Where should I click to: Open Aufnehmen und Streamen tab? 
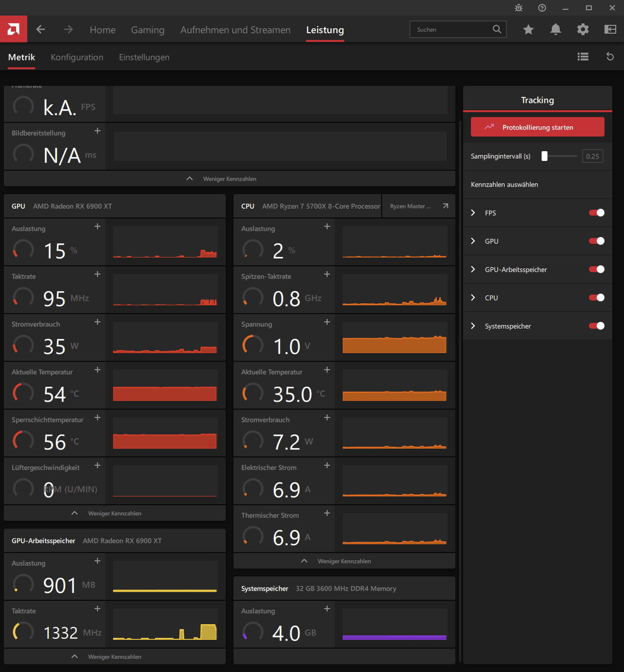[x=235, y=30]
